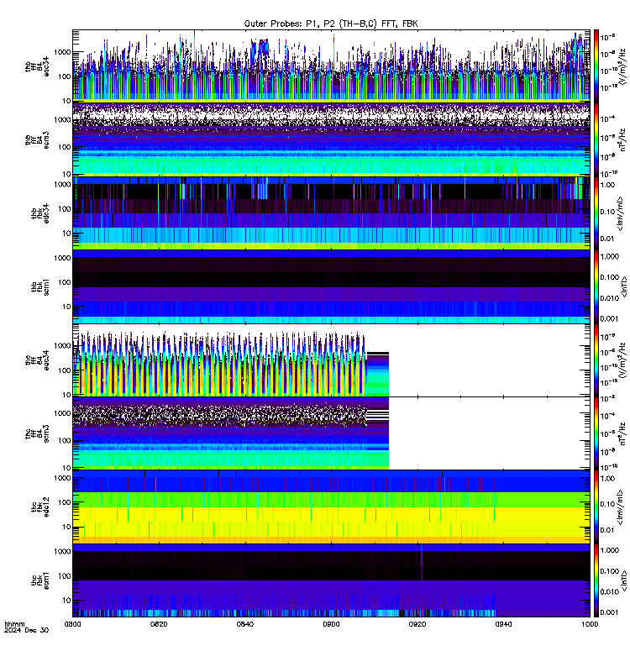
Task: Click the 'thb fbk edc34' y-axis label
Action: pos(39,213)
